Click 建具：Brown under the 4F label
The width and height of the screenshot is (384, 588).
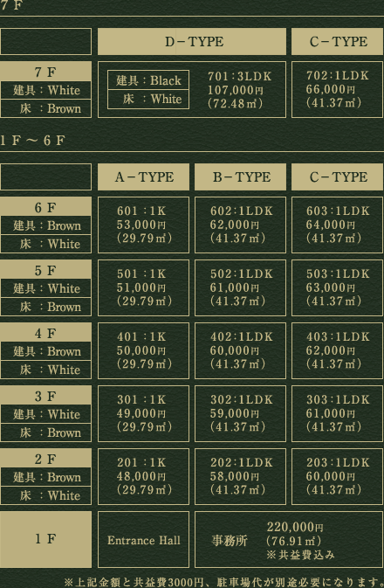pos(45,351)
